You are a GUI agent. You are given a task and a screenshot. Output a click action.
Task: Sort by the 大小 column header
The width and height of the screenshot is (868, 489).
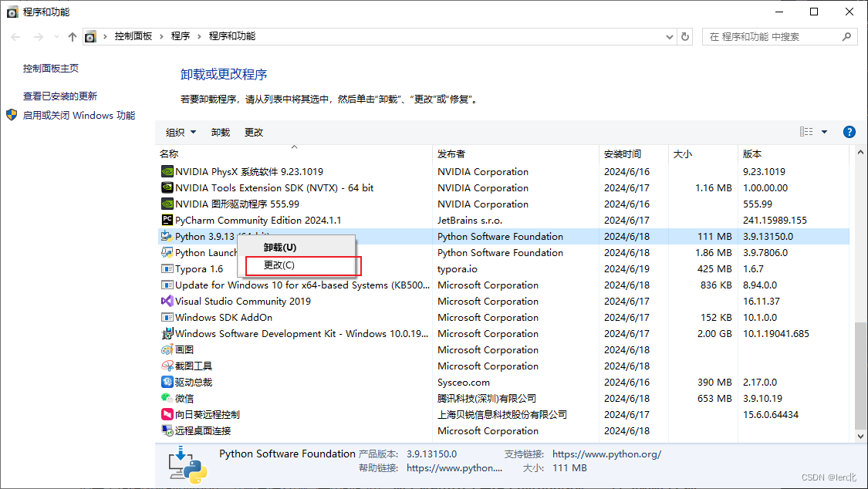click(704, 153)
